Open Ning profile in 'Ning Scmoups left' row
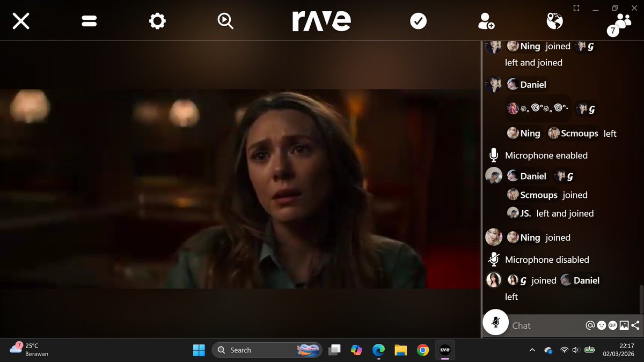The image size is (644, 362). coord(524,134)
